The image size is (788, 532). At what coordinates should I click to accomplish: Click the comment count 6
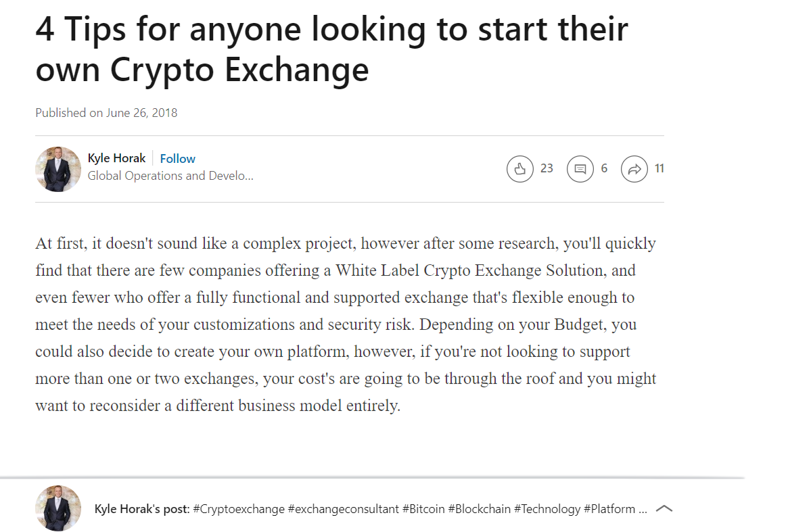(604, 168)
